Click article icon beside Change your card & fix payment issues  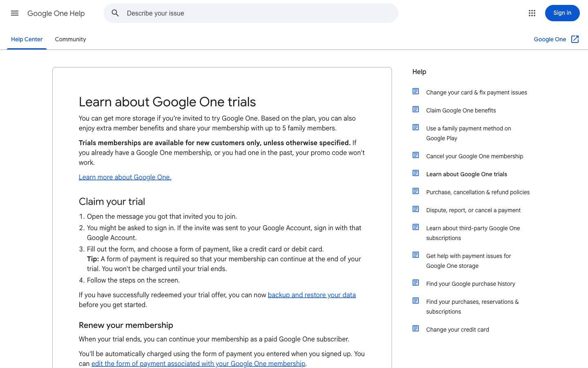point(416,91)
